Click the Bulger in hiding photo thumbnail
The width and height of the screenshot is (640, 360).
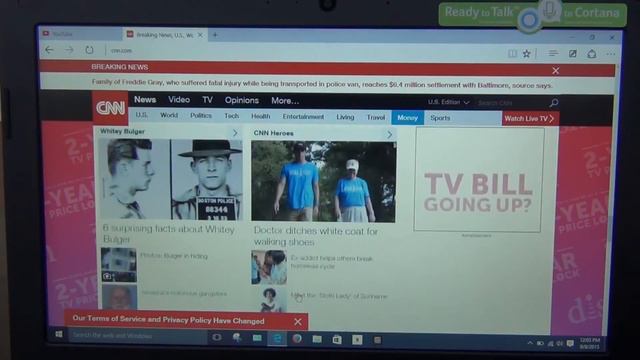(119, 265)
